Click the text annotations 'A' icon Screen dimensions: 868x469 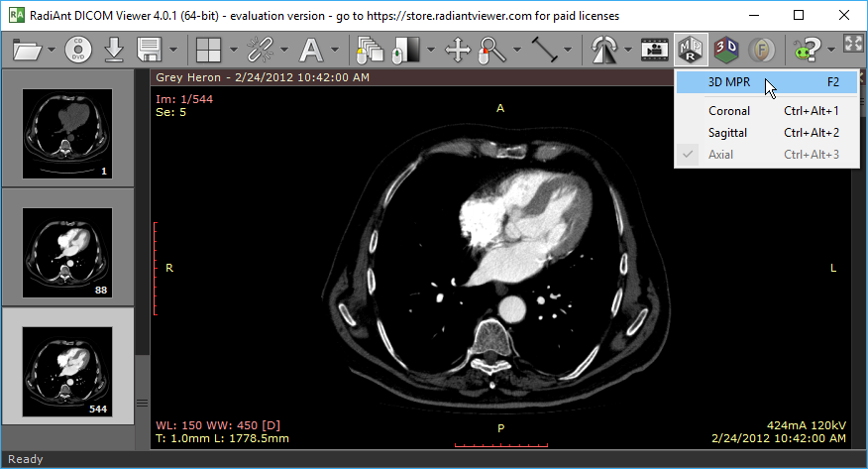tap(311, 49)
